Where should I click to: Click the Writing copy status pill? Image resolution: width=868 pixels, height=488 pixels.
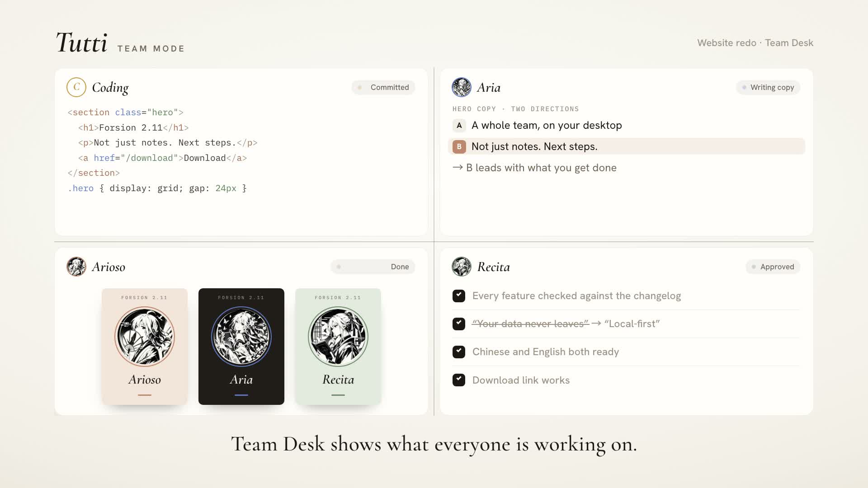pos(768,87)
